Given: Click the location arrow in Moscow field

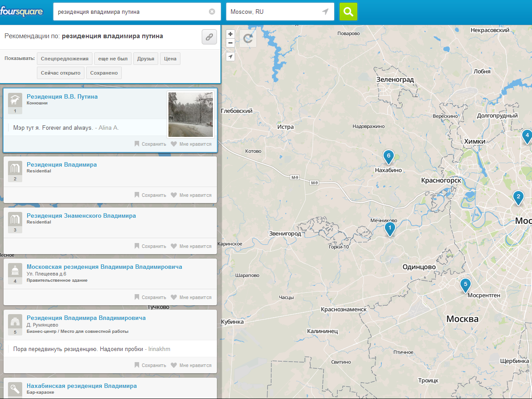Looking at the screenshot, I should [325, 12].
